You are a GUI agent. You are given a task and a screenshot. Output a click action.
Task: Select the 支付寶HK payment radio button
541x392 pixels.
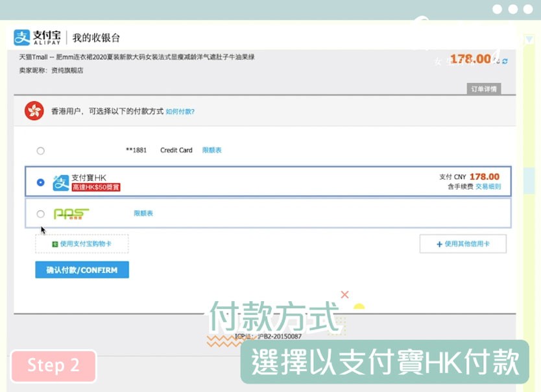pyautogui.click(x=40, y=182)
